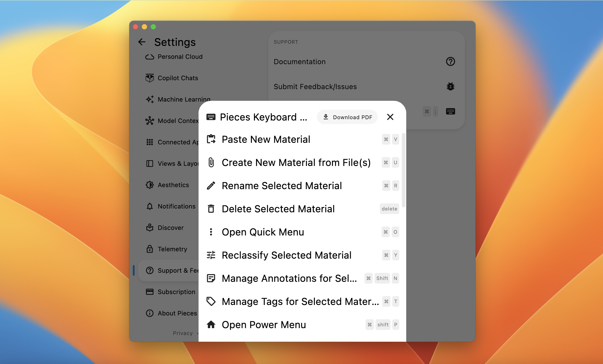Open Personal Cloud settings
The width and height of the screenshot is (603, 364).
point(174,57)
